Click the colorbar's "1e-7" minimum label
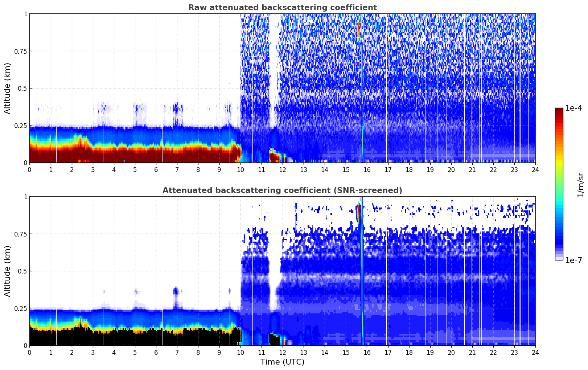Screen dimensions: 588x370 [x=573, y=260]
